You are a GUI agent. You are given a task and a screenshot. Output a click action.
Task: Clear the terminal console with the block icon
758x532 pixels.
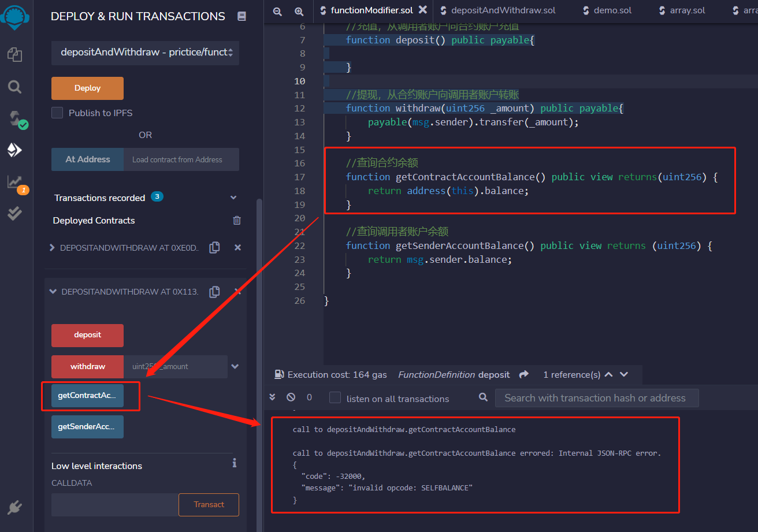click(290, 398)
